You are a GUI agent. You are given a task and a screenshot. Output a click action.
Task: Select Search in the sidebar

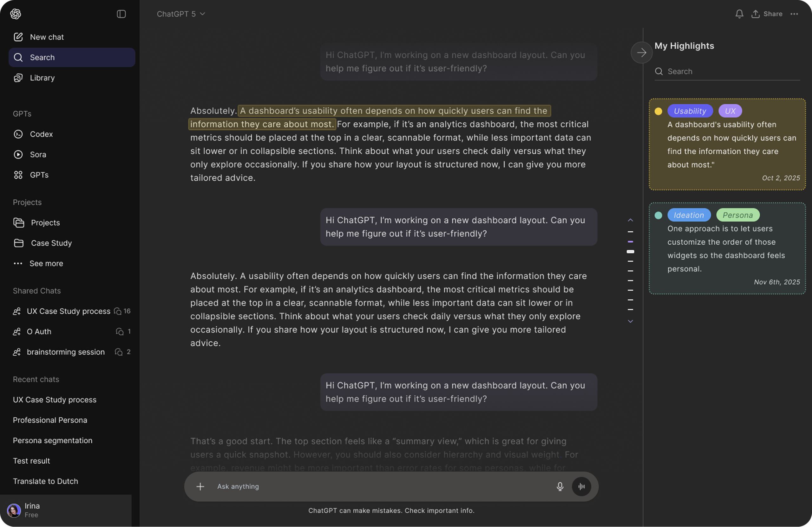(42, 57)
